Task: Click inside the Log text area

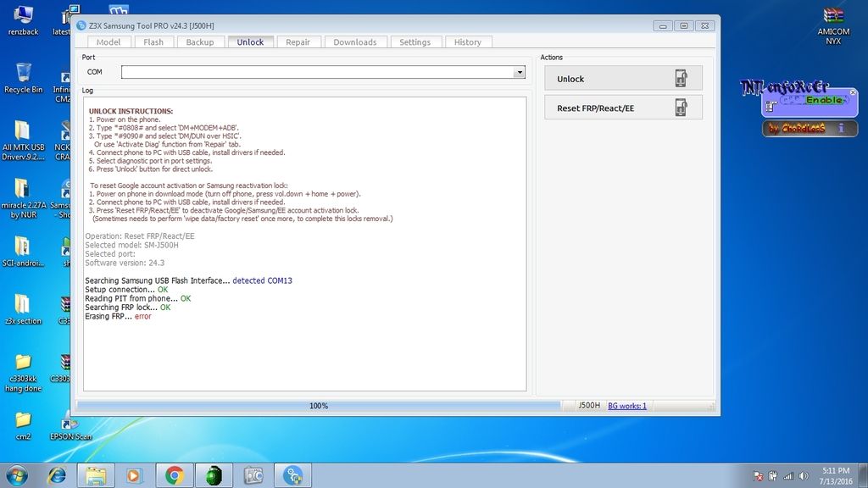Action: 305,356
